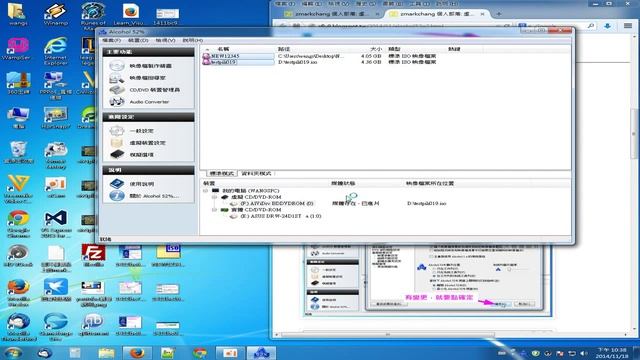Open the Internet Explorer desktop shortcut
The height and width of the screenshot is (360, 640).
(56, 51)
